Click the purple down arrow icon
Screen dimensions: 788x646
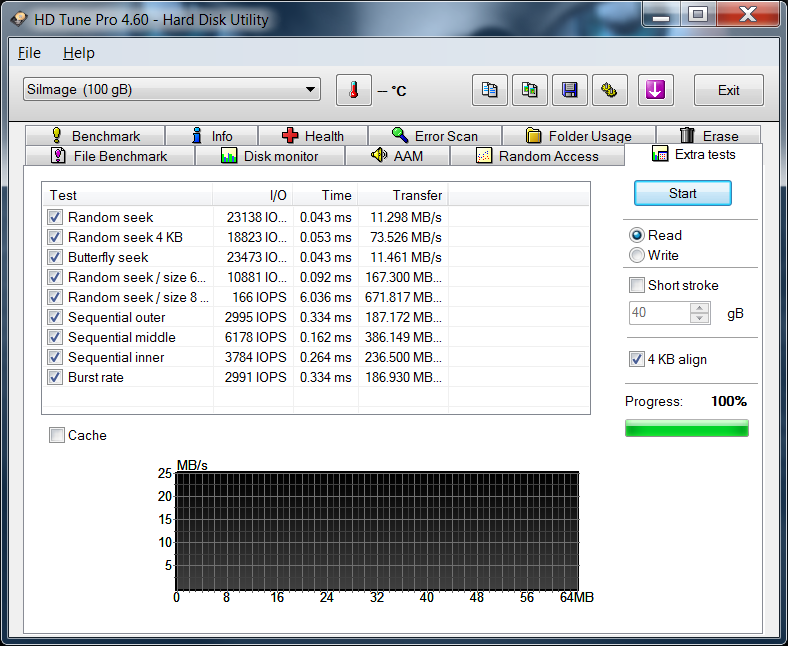tap(655, 90)
